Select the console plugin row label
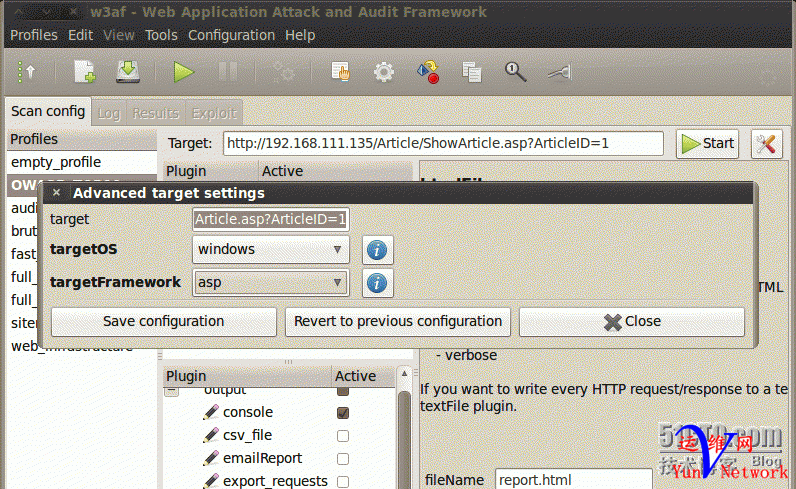796x489 pixels. coord(248,412)
